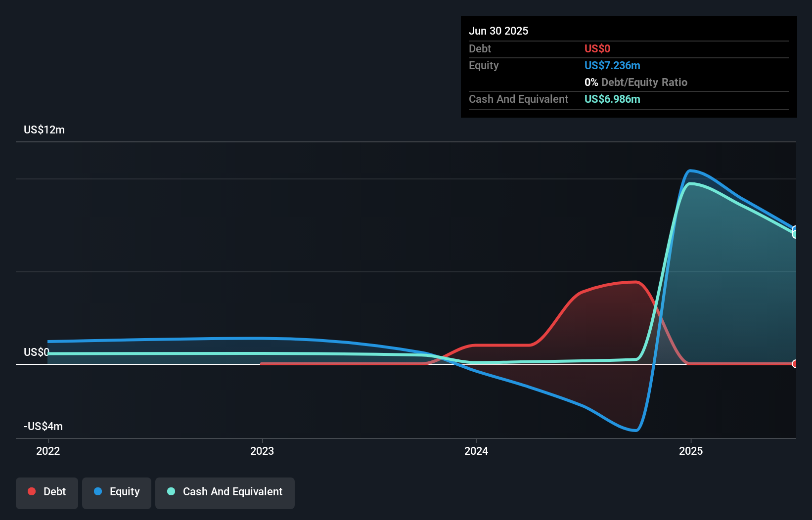Viewport: 812px width, 520px height.
Task: Click the Cash And Equivalent US$6.986m value
Action: [x=612, y=99]
